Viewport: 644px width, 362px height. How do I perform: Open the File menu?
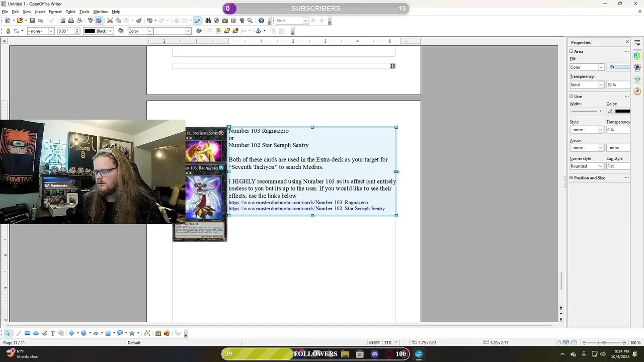(5, 12)
